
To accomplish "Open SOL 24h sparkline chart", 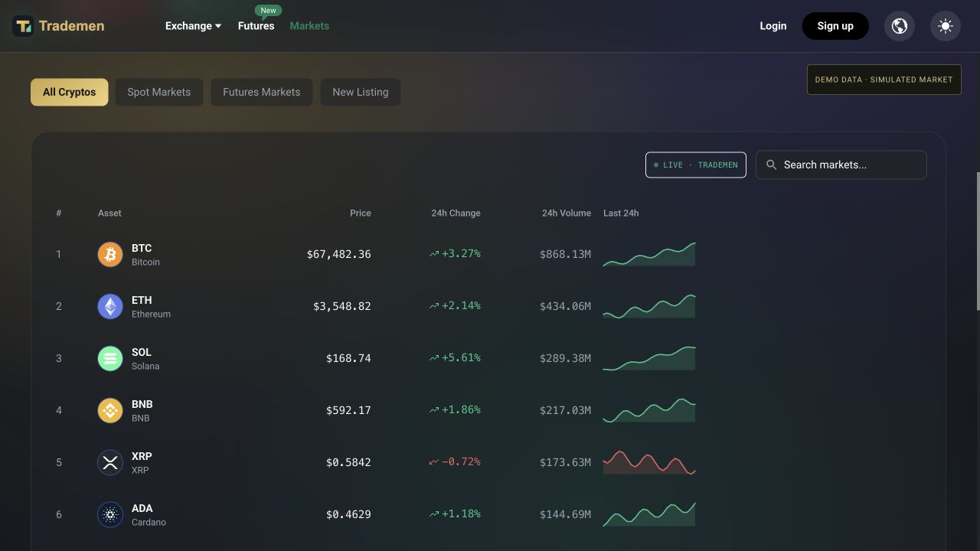I will point(649,358).
